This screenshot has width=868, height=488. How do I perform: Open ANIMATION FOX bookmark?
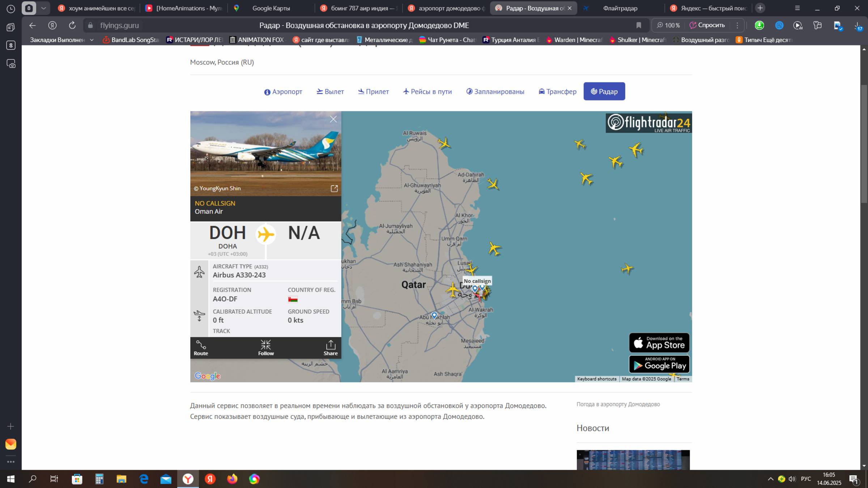[x=257, y=40]
